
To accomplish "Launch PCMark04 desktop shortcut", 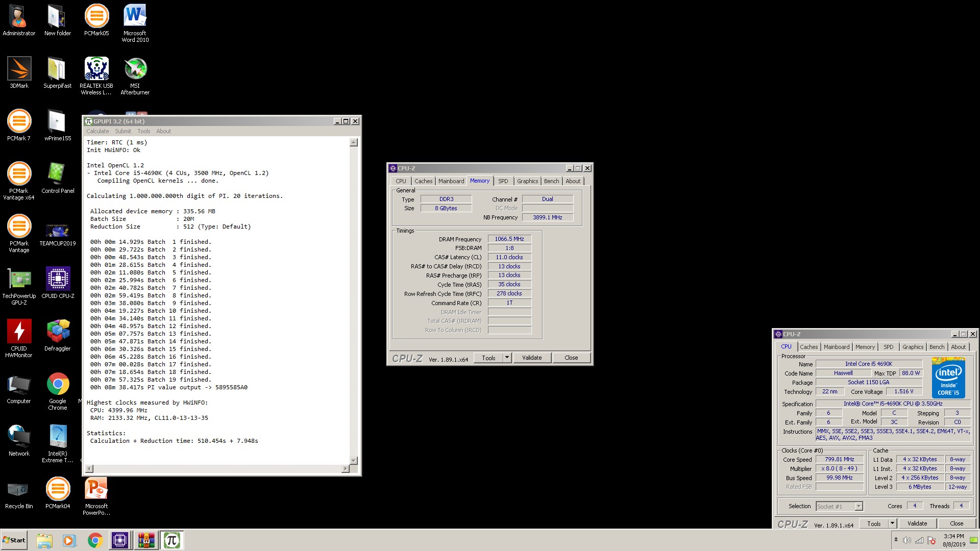I will pyautogui.click(x=57, y=493).
